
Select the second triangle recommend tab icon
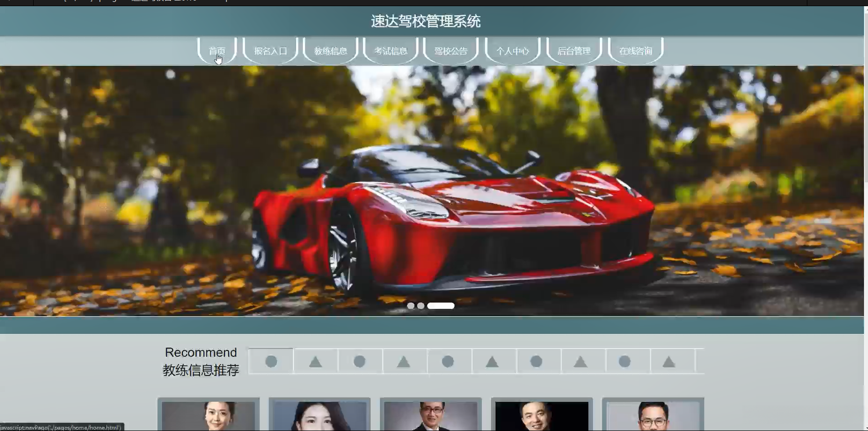click(x=404, y=361)
